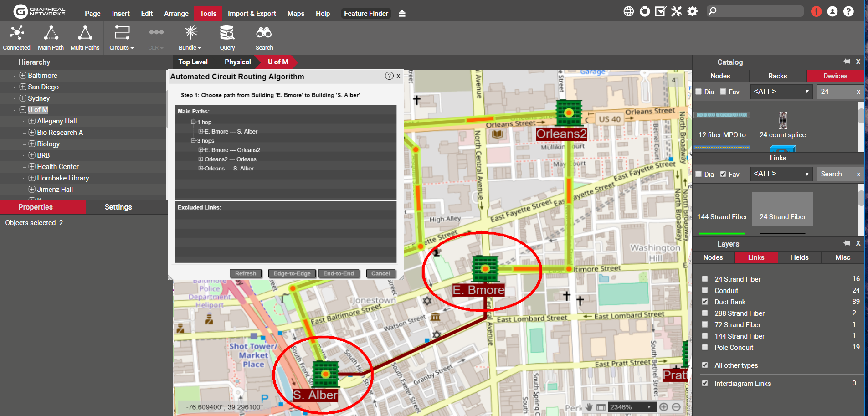This screenshot has height=416, width=868.
Task: Click the Connected tool icon
Action: [x=17, y=33]
